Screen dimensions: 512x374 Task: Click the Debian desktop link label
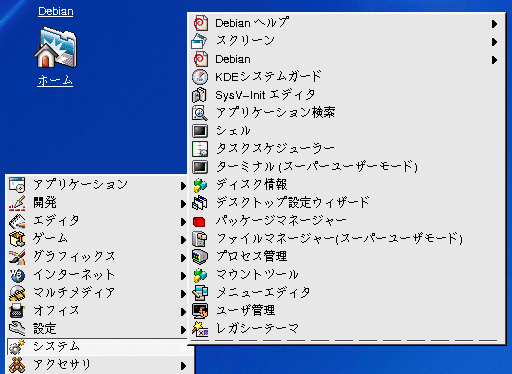click(56, 11)
